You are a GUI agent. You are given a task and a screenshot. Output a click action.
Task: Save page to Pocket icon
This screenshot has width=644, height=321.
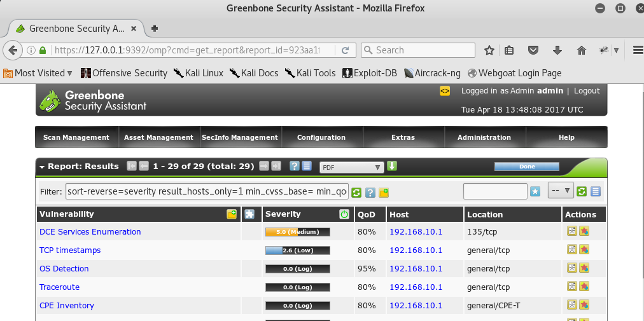(533, 50)
